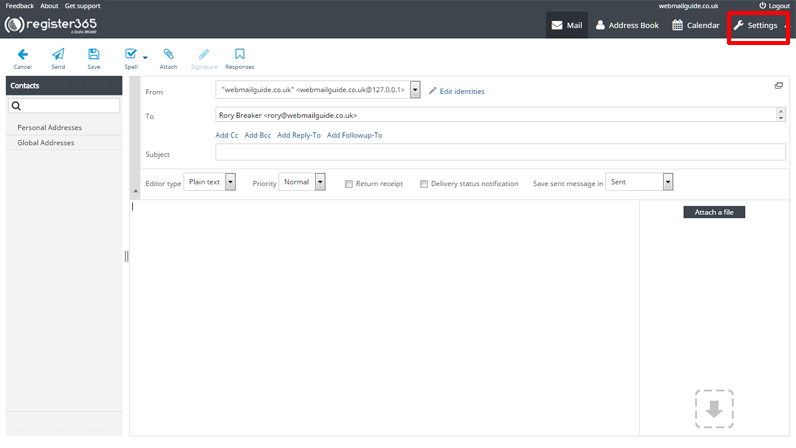Click the Add Reply-To link
Screen dimensions: 796x448
(298, 135)
